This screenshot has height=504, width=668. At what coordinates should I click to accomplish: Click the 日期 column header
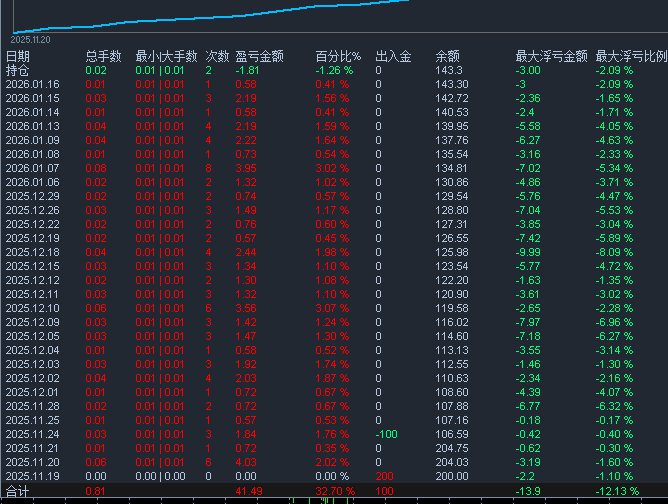pyautogui.click(x=18, y=57)
